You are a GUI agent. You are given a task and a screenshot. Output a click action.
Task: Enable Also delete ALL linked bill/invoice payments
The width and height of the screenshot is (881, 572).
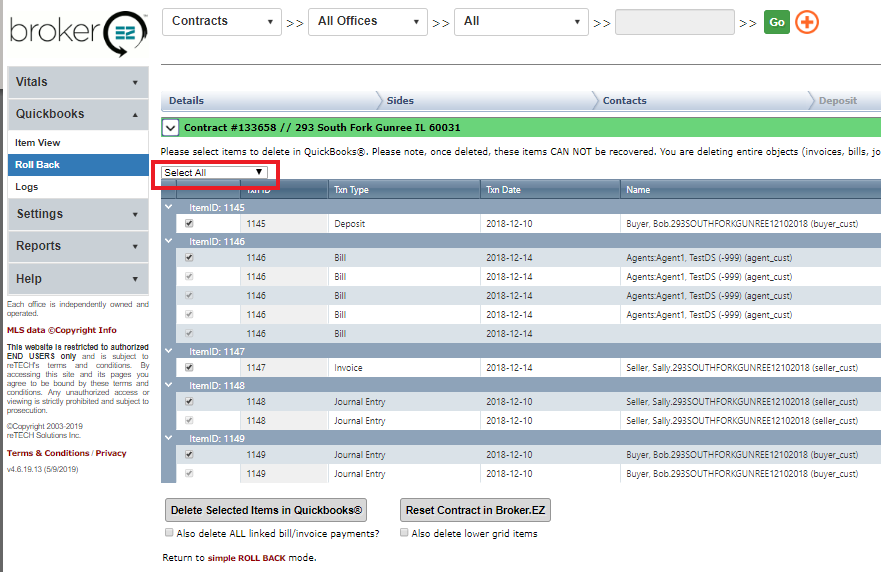click(169, 533)
